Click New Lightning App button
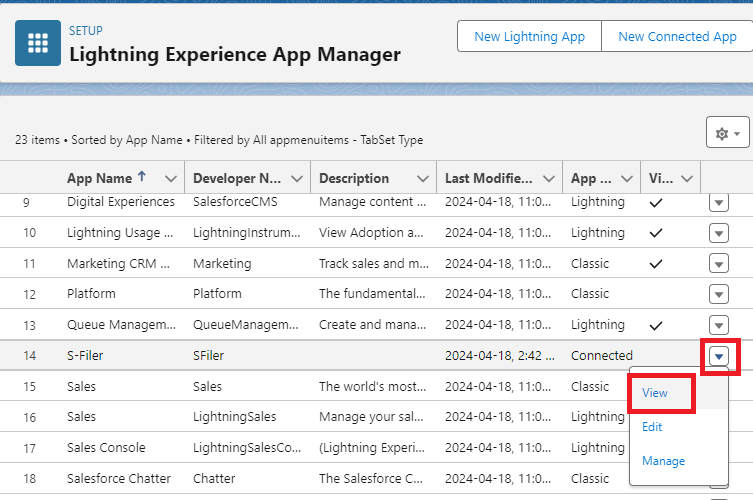Viewport: 753px width, 500px height. 529,36
